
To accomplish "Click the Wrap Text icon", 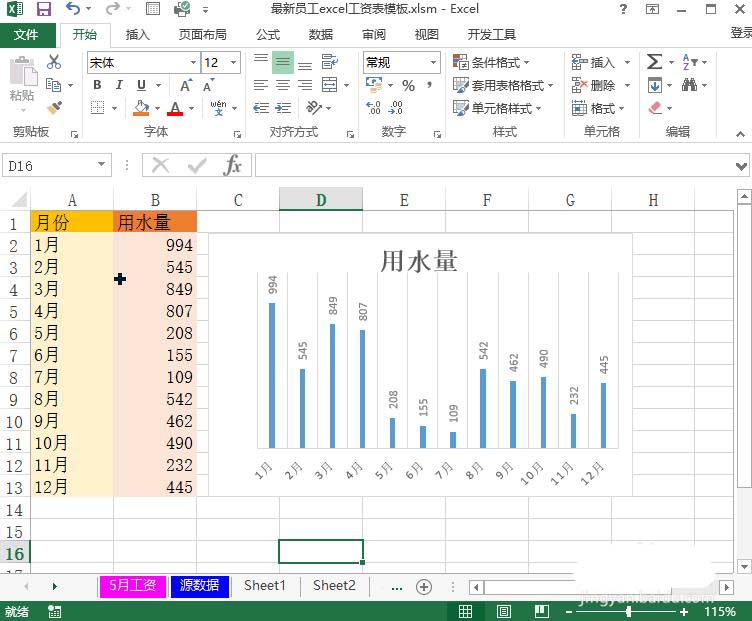I will [329, 62].
